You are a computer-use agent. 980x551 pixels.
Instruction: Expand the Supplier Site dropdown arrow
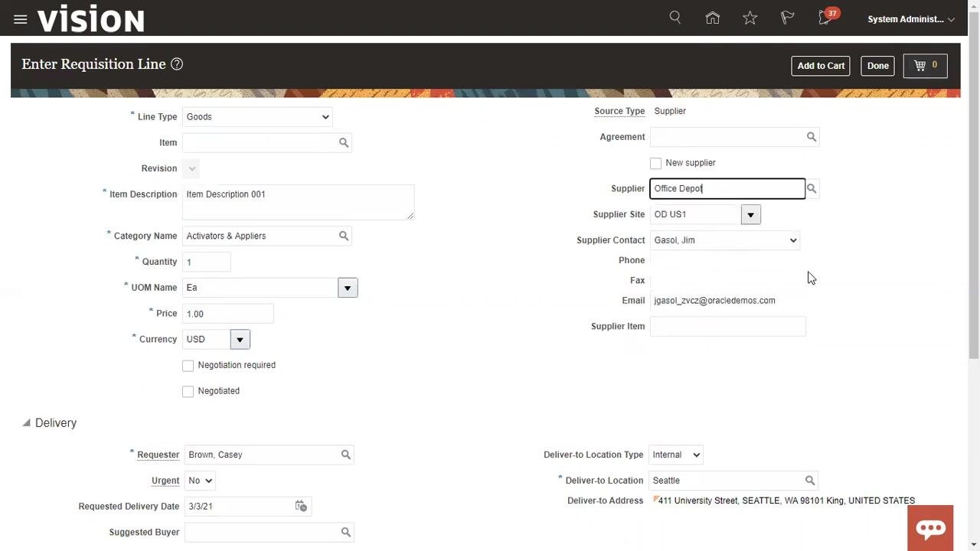(750, 215)
